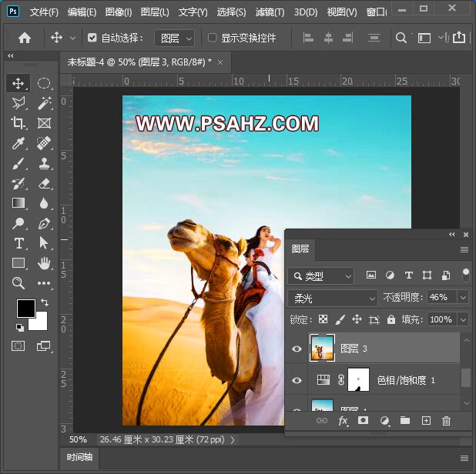This screenshot has height=474, width=476.
Task: Select the Hand tool
Action: [x=44, y=263]
